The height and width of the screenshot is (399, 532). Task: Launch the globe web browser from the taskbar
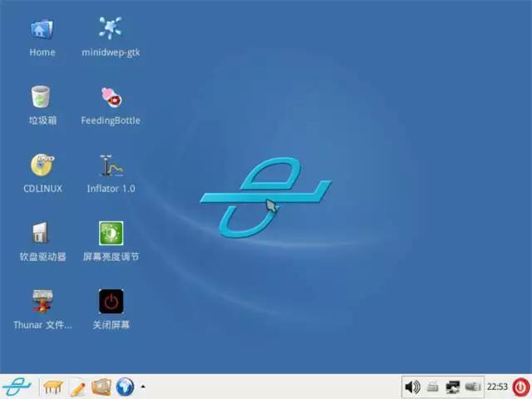click(125, 387)
